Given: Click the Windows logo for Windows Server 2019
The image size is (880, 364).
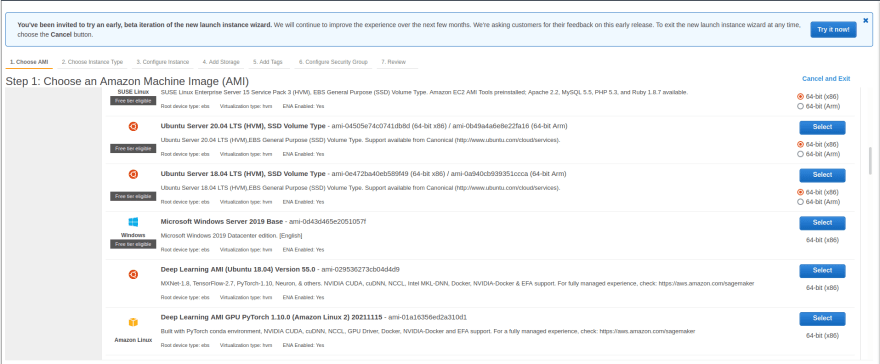Looking at the screenshot, I should 133,222.
